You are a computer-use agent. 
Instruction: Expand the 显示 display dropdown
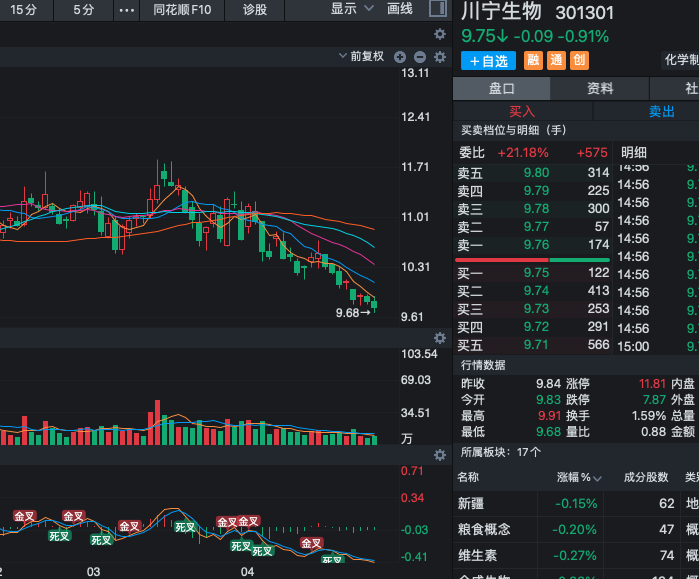tap(352, 8)
